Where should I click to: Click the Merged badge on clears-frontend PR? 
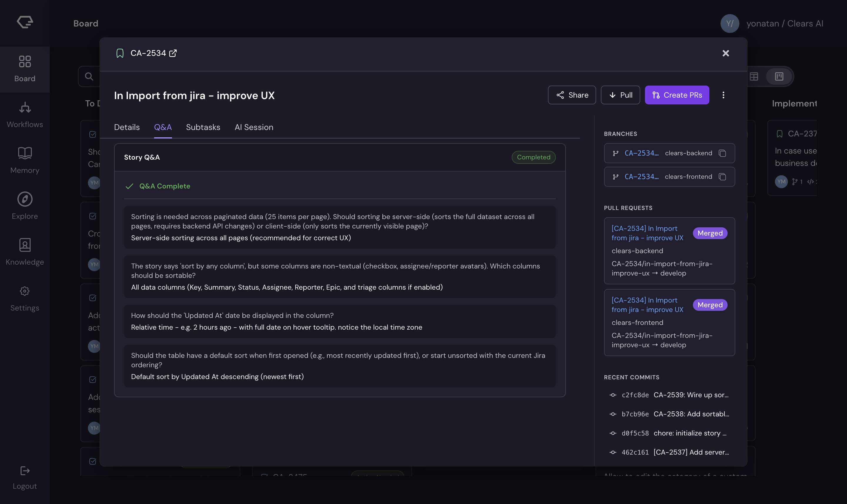(x=710, y=305)
